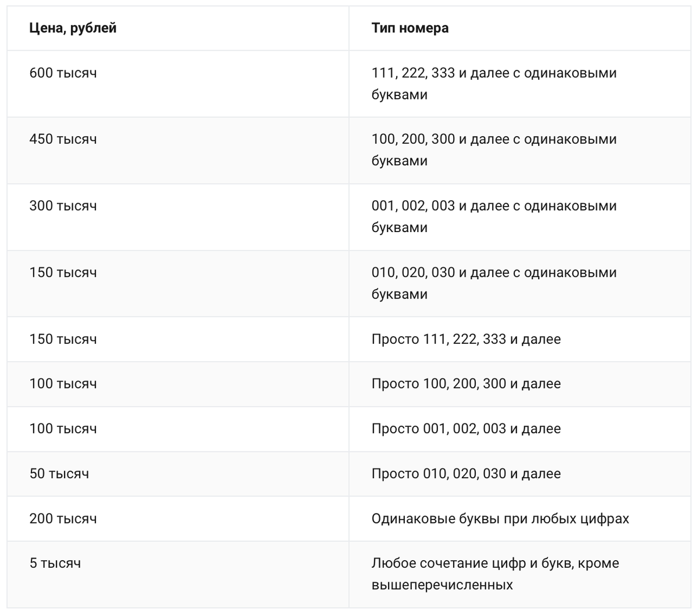Click "111, 222, 333 и далее с одинаковыми буквами"
Screen dimensions: 698x616
coord(493,84)
